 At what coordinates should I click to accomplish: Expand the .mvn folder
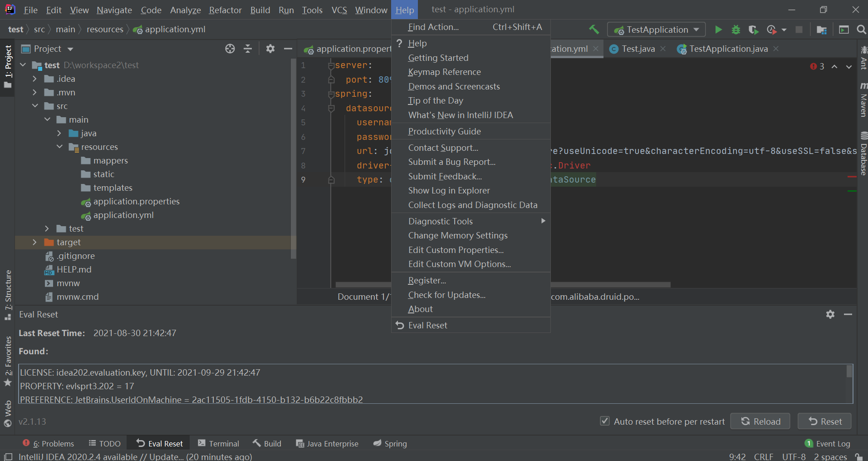[x=34, y=92]
